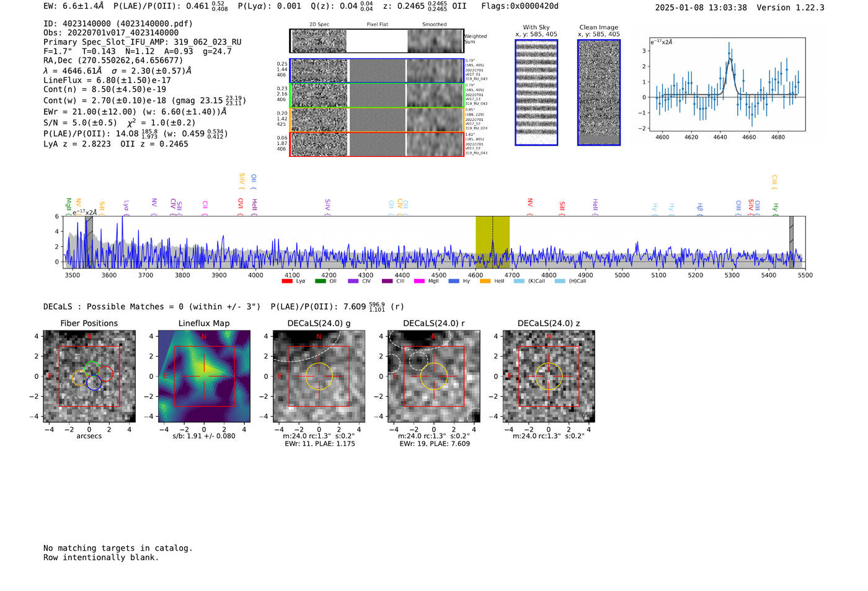868x591 pixels.
Task: Click the Hβ line marker above the spectrum
Action: (699, 208)
